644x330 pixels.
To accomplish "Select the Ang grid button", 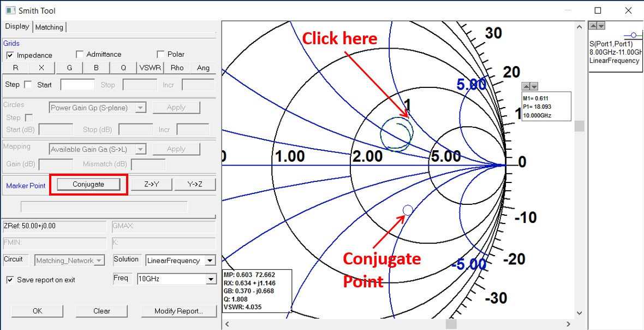I will (203, 68).
